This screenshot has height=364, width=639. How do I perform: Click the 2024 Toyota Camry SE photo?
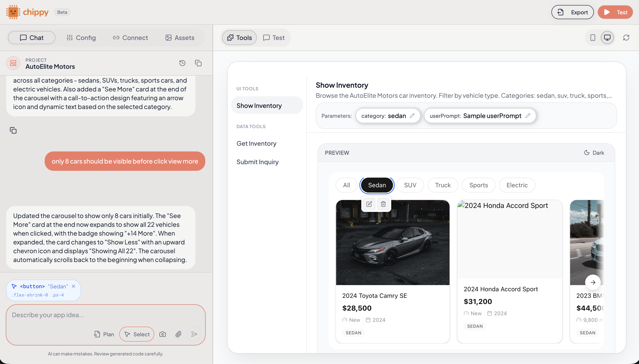[393, 242]
